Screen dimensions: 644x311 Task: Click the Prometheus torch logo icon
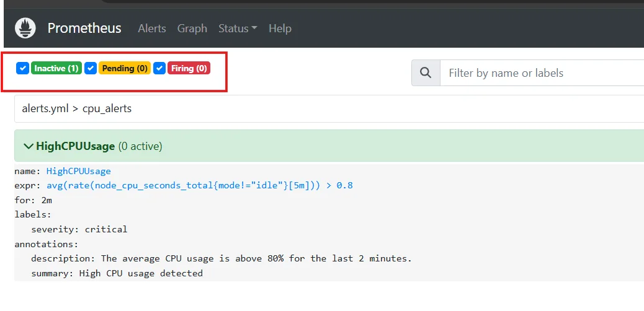pos(25,28)
